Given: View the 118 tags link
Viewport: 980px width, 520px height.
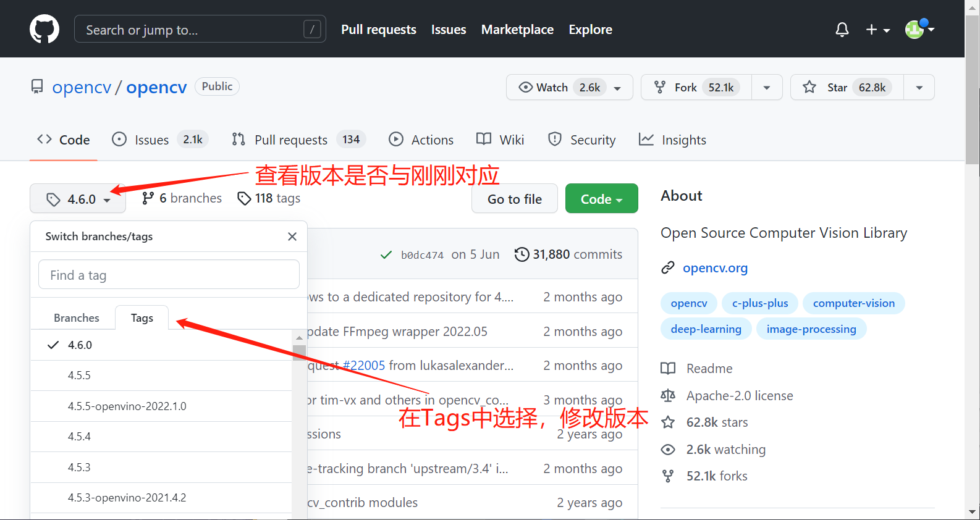Looking at the screenshot, I should 269,198.
